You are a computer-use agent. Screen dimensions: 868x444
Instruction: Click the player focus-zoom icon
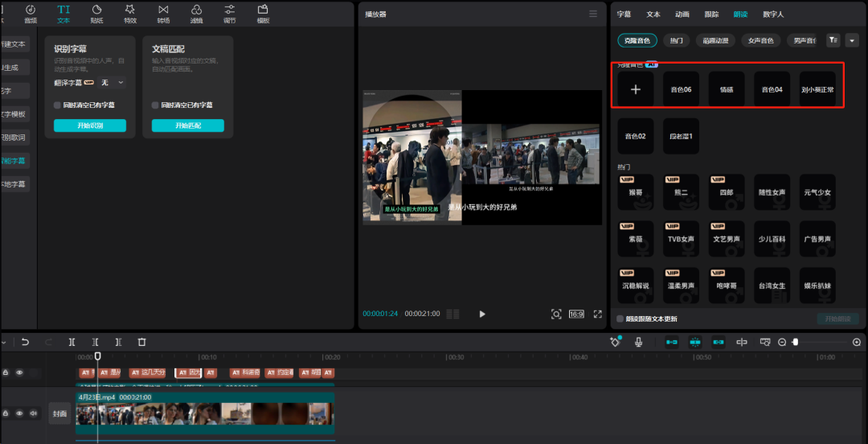pos(556,314)
